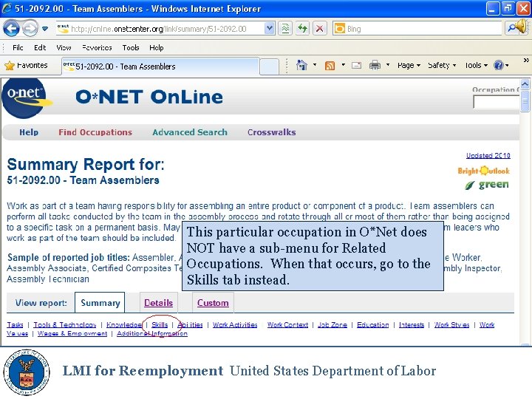The width and height of the screenshot is (532, 399).
Task: Select the Summary report tab
Action: point(100,303)
